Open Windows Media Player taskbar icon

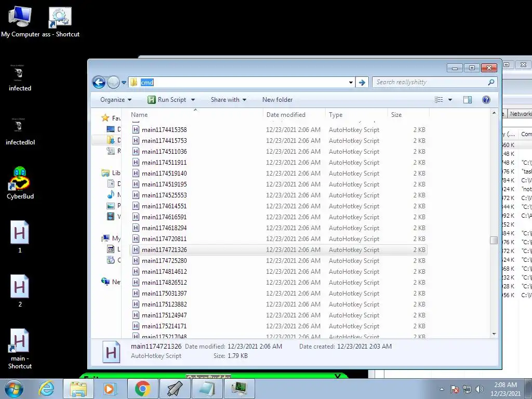[110, 389]
